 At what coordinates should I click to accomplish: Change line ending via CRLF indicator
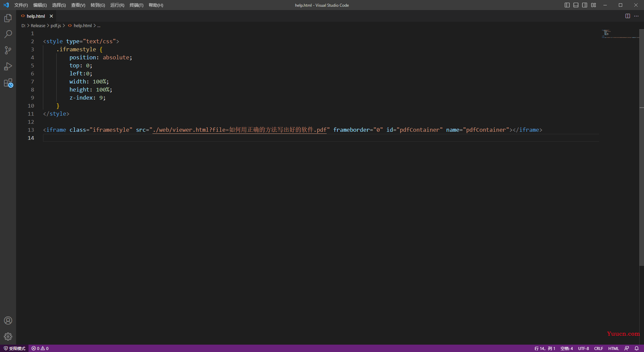point(598,348)
